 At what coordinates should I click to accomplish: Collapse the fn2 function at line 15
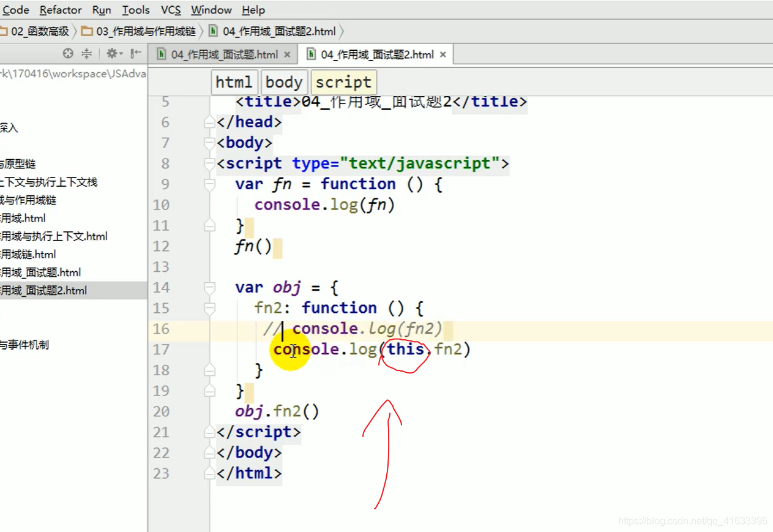(210, 309)
